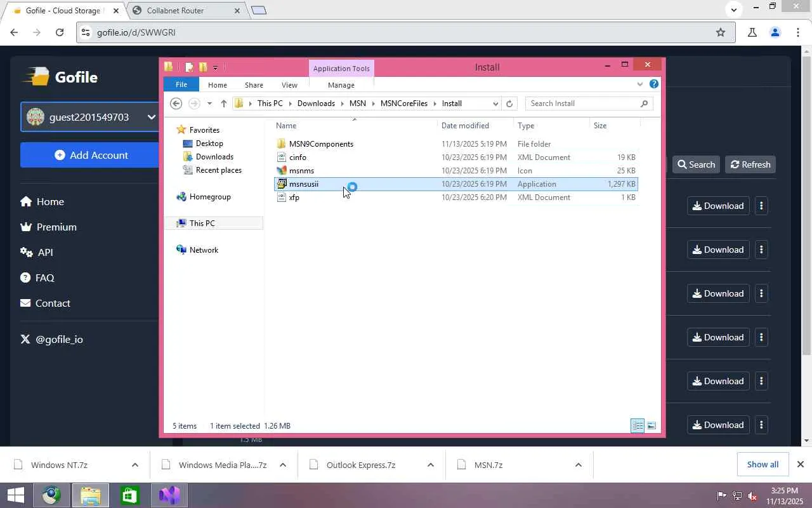Screen dimensions: 812x508
Task: Click the Chrome address bar URL
Action: [136, 32]
